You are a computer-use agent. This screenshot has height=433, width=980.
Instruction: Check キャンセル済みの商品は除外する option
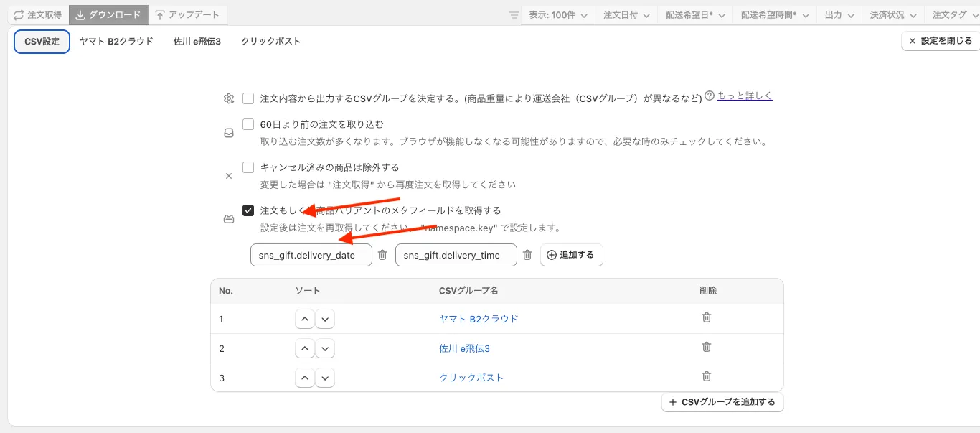[248, 167]
